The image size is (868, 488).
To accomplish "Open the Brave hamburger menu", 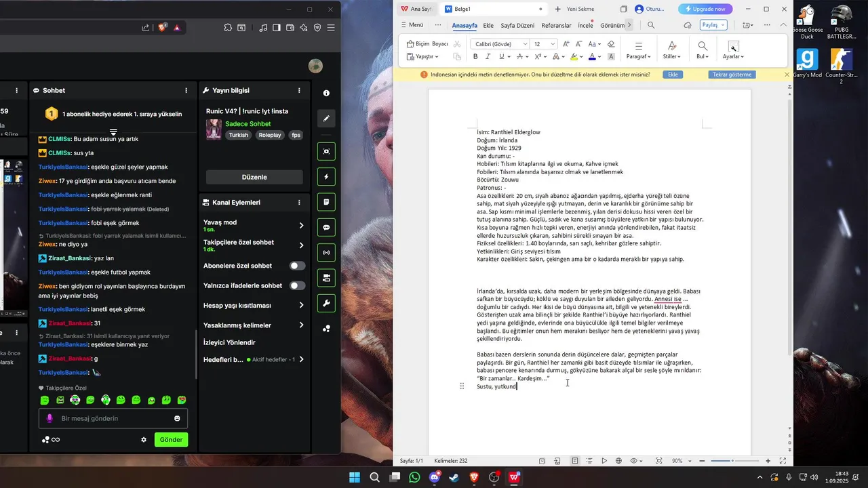I will [x=331, y=28].
